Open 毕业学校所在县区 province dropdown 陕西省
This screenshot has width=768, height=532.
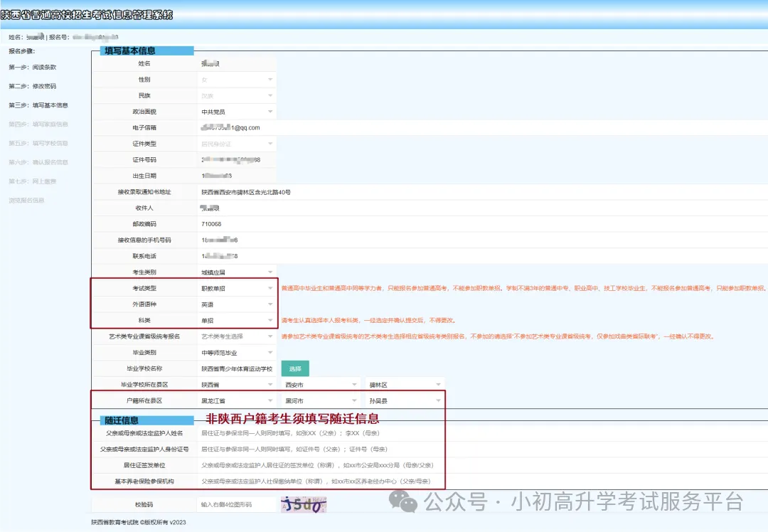click(x=237, y=385)
